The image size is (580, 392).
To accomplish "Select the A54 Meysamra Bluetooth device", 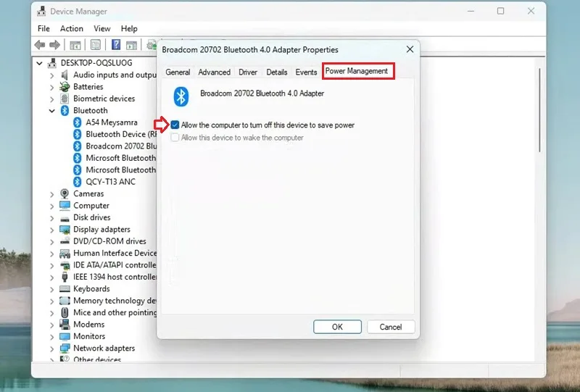I will click(x=112, y=122).
